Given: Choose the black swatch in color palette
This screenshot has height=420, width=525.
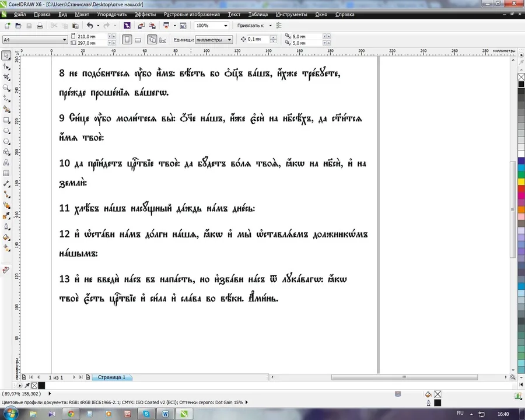Looking at the screenshot, I should point(521,84).
